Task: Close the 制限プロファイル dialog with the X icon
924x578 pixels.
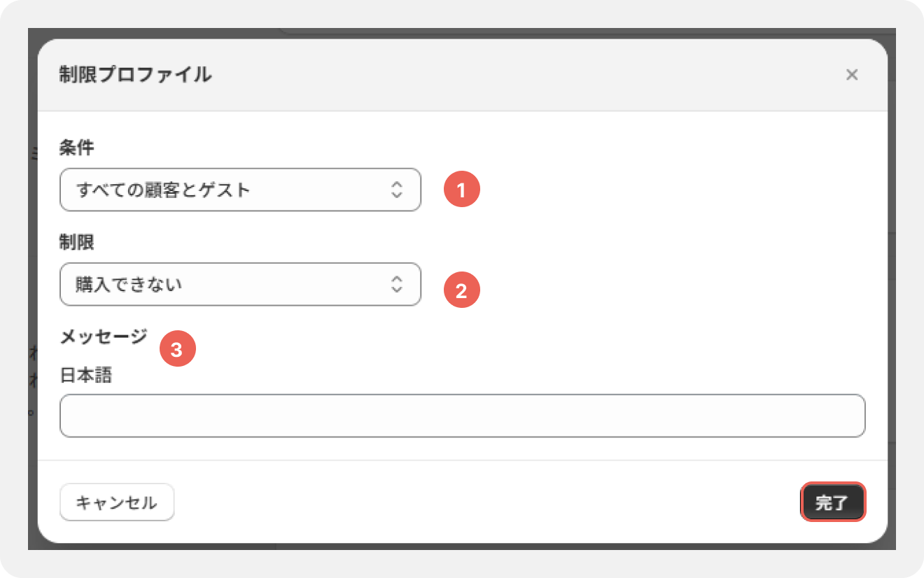Action: (x=851, y=75)
